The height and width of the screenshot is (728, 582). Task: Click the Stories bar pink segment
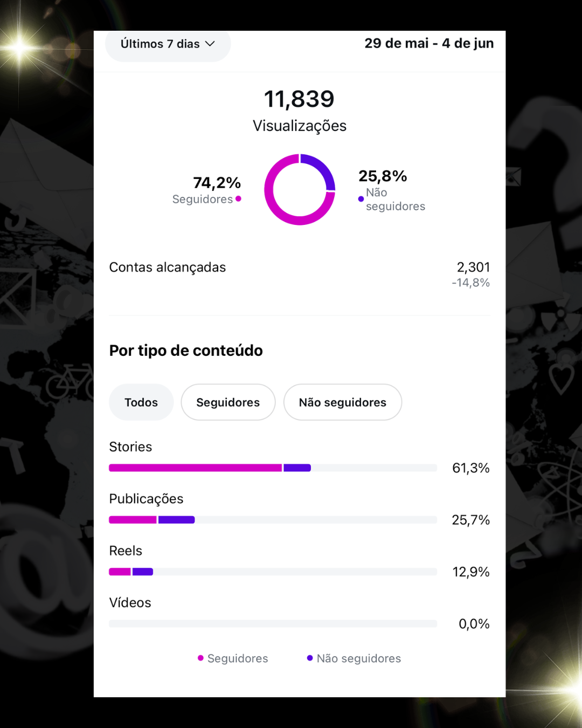[x=195, y=468]
